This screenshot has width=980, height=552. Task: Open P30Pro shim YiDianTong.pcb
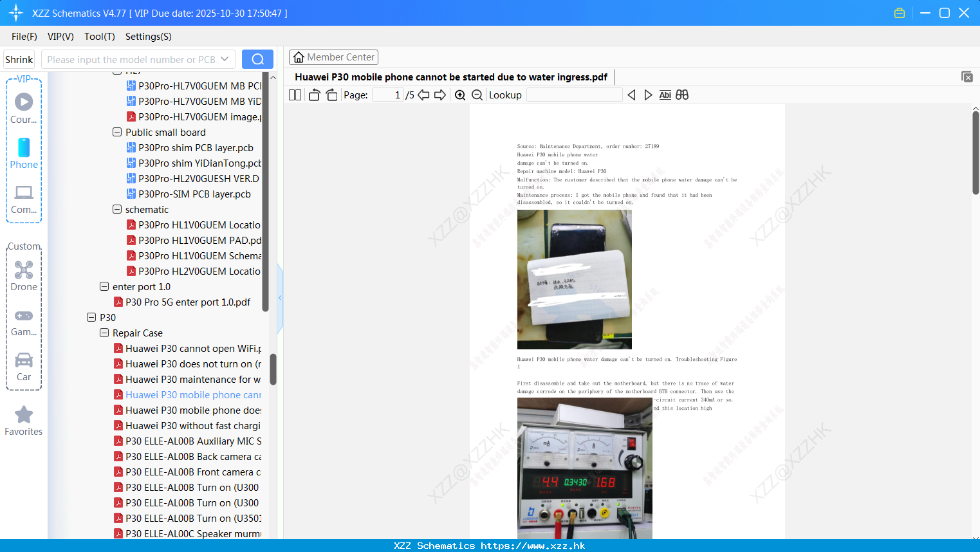click(194, 163)
